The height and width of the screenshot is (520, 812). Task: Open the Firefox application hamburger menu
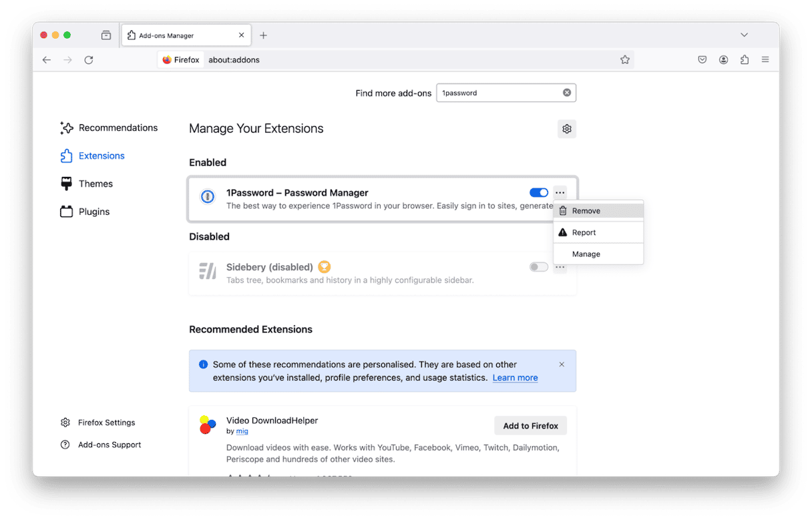point(765,60)
